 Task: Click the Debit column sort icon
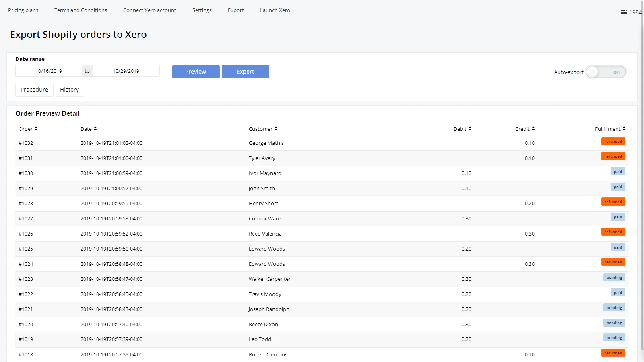(x=470, y=129)
